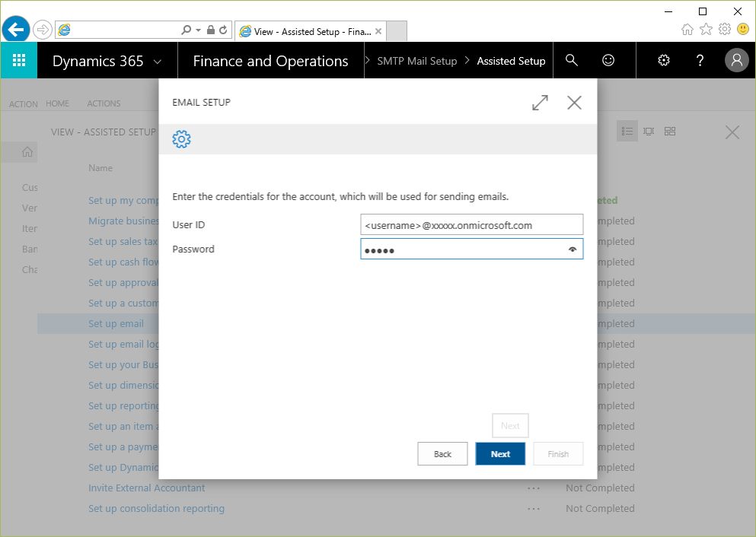756x537 pixels.
Task: Open the Dynamics 365 settings gear
Action: [664, 60]
